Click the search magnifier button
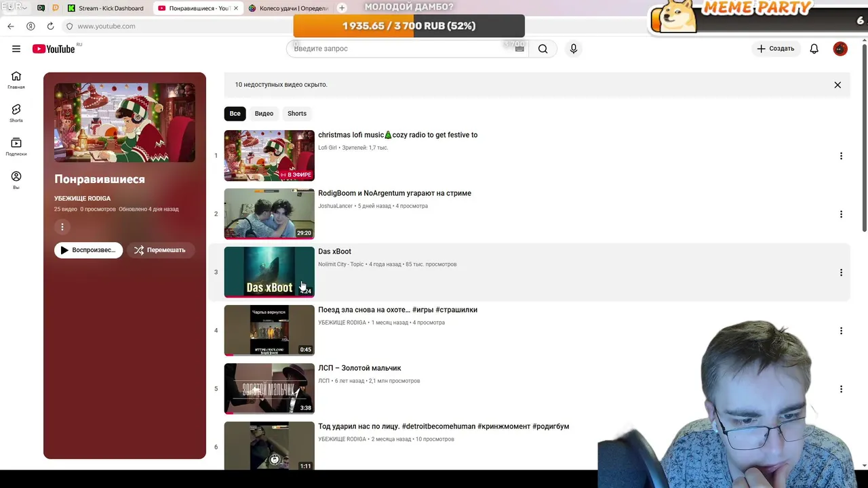 click(x=542, y=49)
